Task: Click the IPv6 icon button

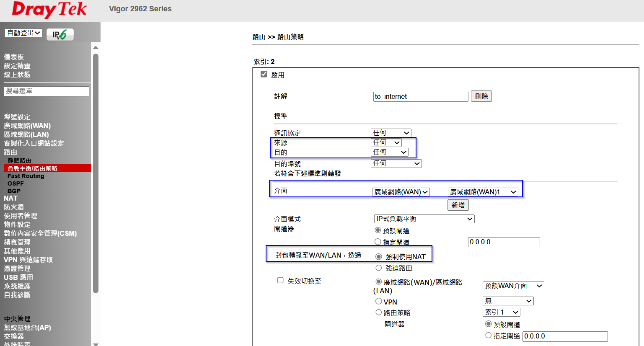Action: pos(60,35)
